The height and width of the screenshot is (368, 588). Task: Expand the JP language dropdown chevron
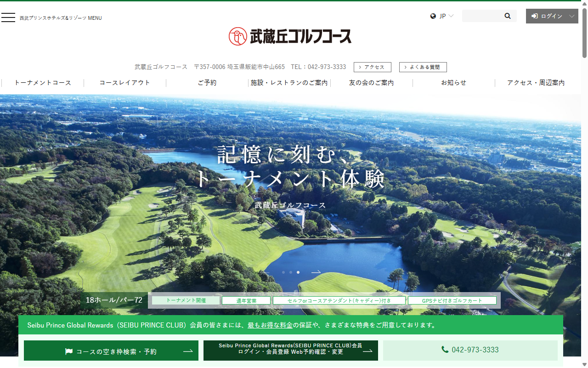(x=451, y=16)
